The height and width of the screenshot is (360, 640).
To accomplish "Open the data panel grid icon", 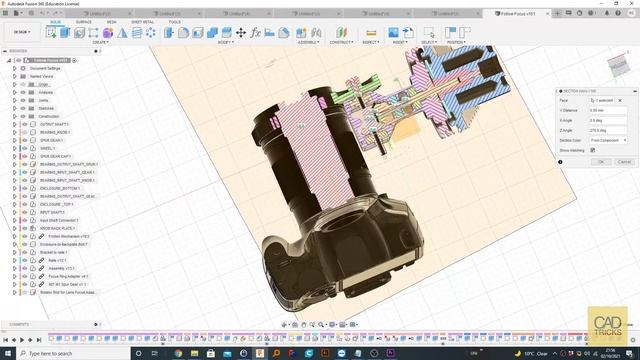I will coord(5,13).
